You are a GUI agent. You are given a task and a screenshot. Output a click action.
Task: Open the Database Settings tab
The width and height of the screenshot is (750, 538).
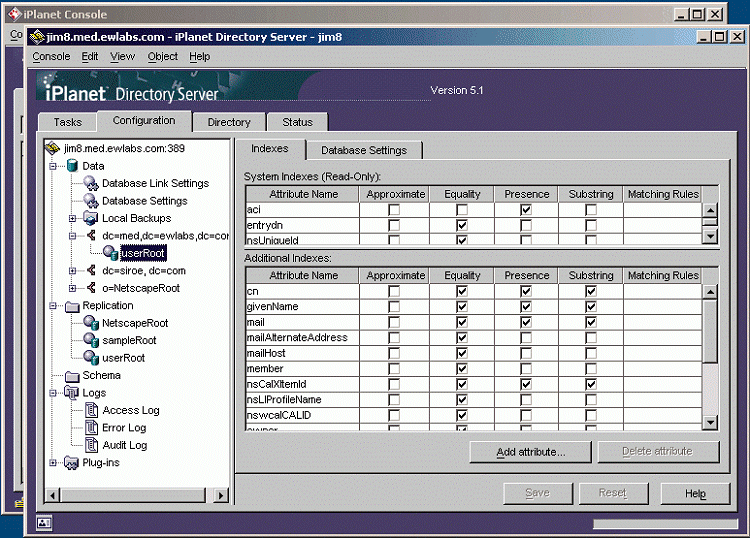click(364, 150)
